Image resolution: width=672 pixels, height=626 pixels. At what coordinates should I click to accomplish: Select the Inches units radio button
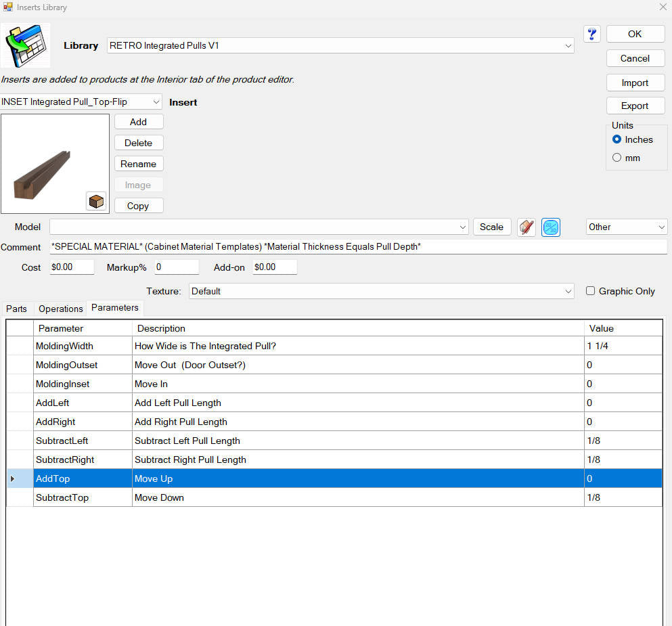point(617,139)
